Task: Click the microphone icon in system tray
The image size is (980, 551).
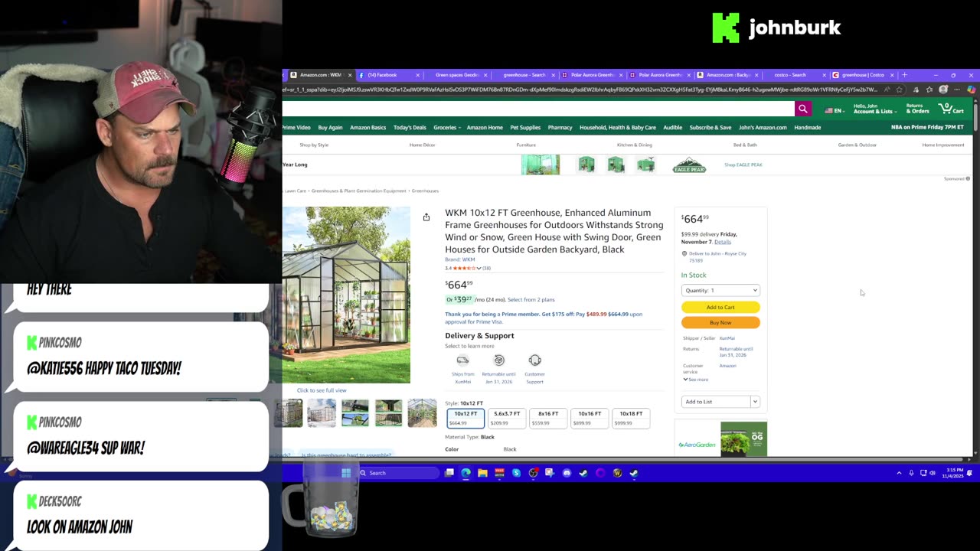Action: click(911, 473)
